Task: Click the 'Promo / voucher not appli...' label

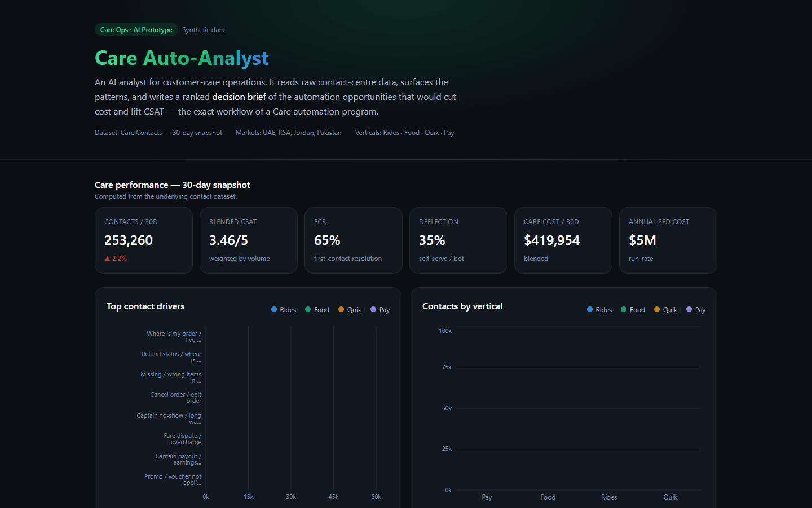Action: 173,480
